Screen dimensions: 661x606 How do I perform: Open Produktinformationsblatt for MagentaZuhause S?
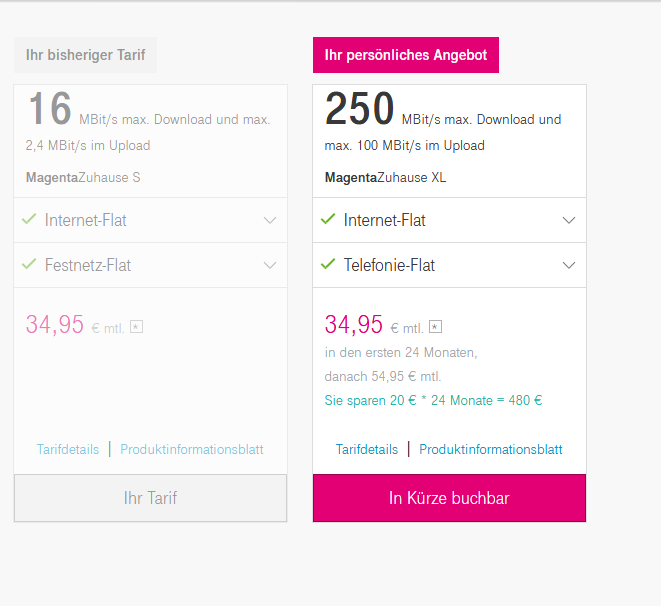click(192, 450)
